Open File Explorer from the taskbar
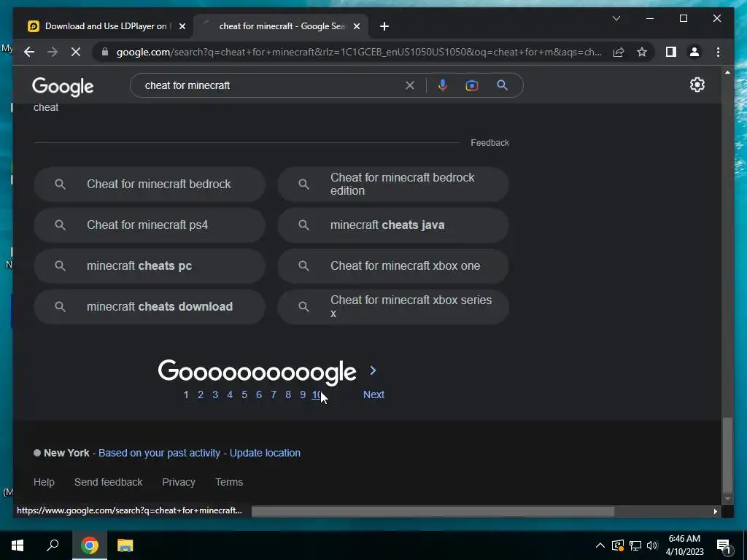Screen dimensions: 747x560 125,545
